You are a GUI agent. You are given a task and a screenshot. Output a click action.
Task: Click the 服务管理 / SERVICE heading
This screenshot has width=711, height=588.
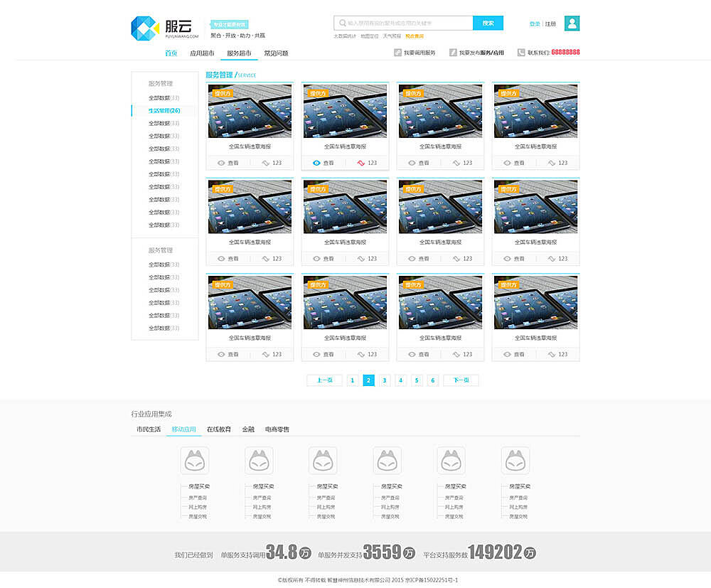(x=231, y=75)
